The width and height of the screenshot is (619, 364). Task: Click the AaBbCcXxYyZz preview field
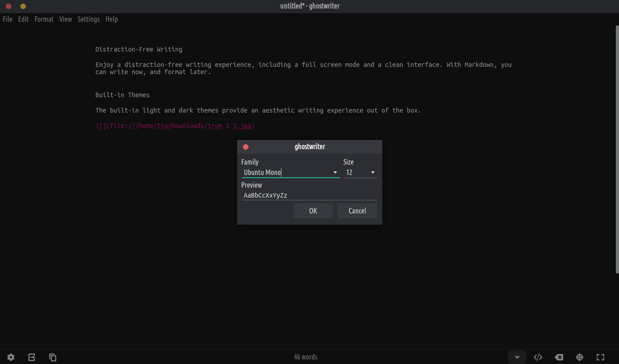(309, 195)
